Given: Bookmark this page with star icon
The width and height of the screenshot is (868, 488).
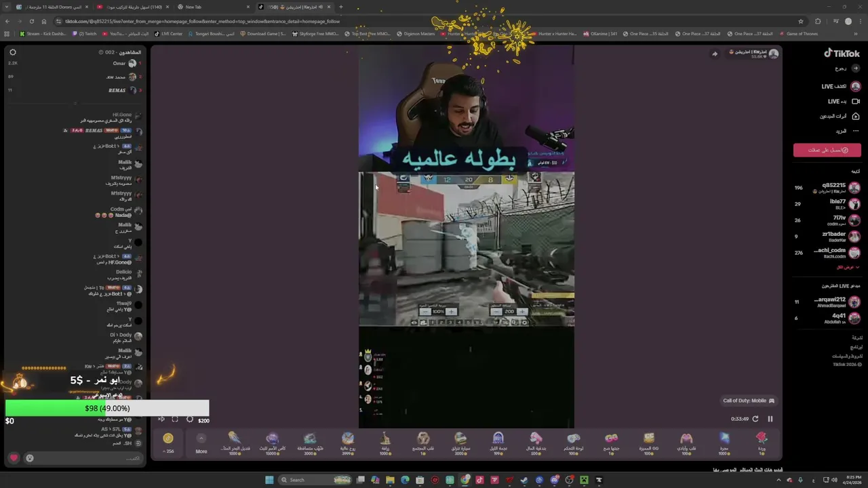Looking at the screenshot, I should (x=801, y=21).
